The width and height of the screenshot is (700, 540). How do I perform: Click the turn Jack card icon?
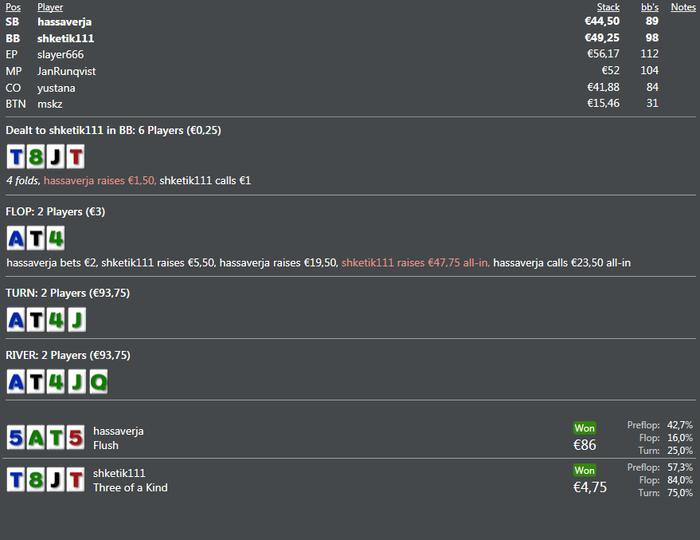(76, 320)
